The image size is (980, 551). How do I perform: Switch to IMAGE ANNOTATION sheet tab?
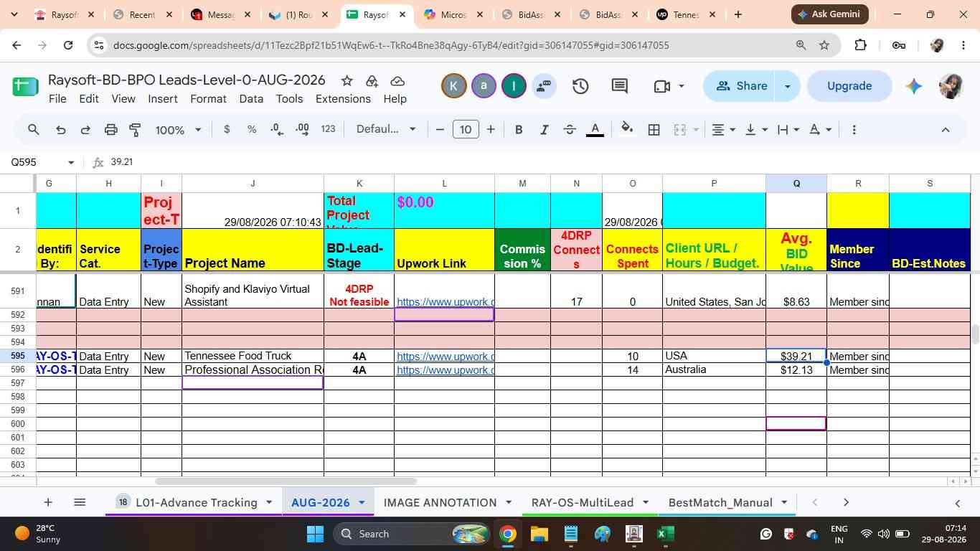click(x=440, y=503)
